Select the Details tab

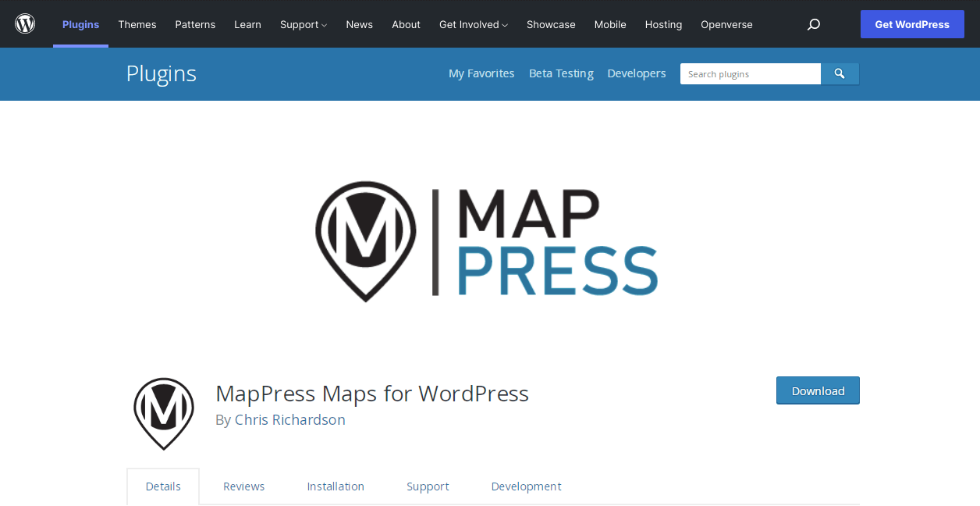162,486
